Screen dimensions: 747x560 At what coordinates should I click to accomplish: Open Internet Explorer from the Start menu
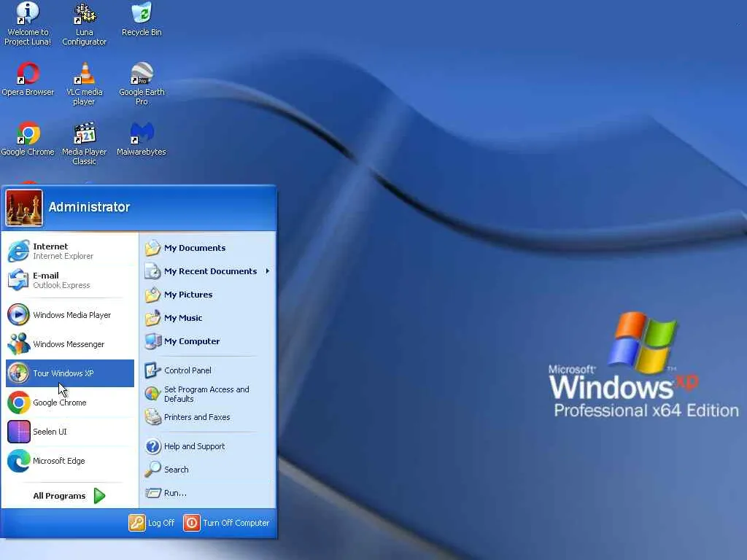69,251
